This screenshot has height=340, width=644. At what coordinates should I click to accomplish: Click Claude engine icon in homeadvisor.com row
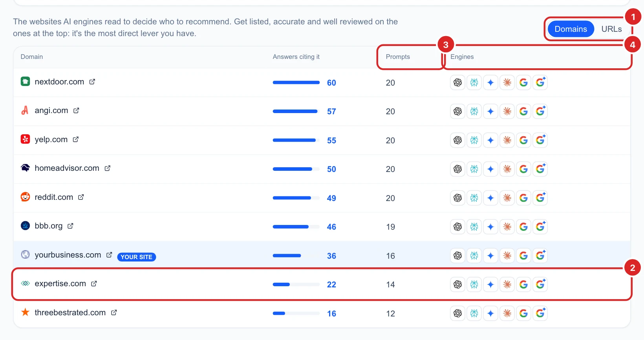[x=507, y=169]
